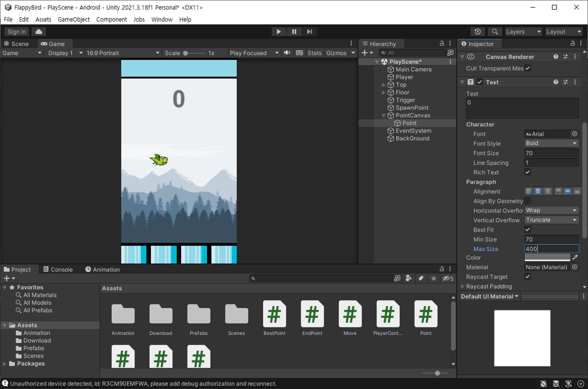The height and width of the screenshot is (389, 588).
Task: Open the Display 1 dropdown
Action: click(x=64, y=53)
